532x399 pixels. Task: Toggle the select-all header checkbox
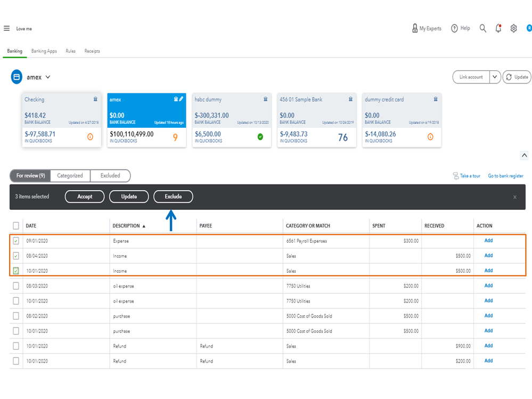[x=16, y=225]
